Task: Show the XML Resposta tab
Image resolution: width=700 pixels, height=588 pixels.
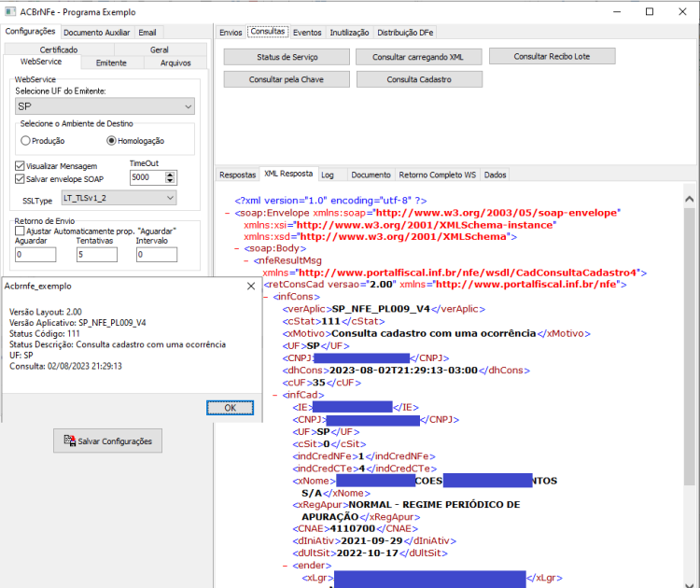Action: [x=288, y=174]
